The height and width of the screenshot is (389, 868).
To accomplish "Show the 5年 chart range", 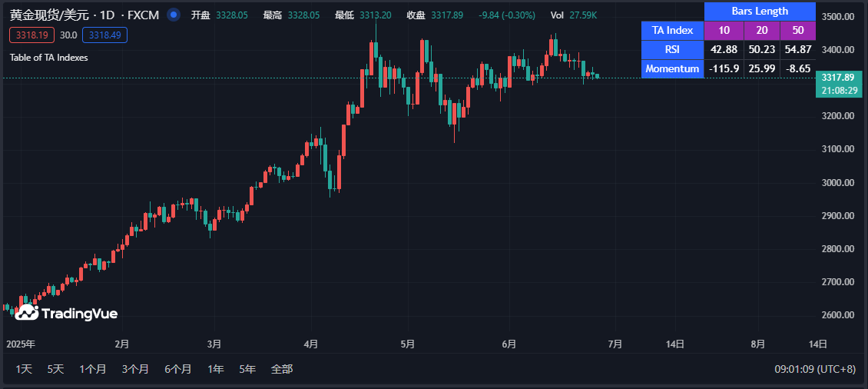I will point(247,369).
